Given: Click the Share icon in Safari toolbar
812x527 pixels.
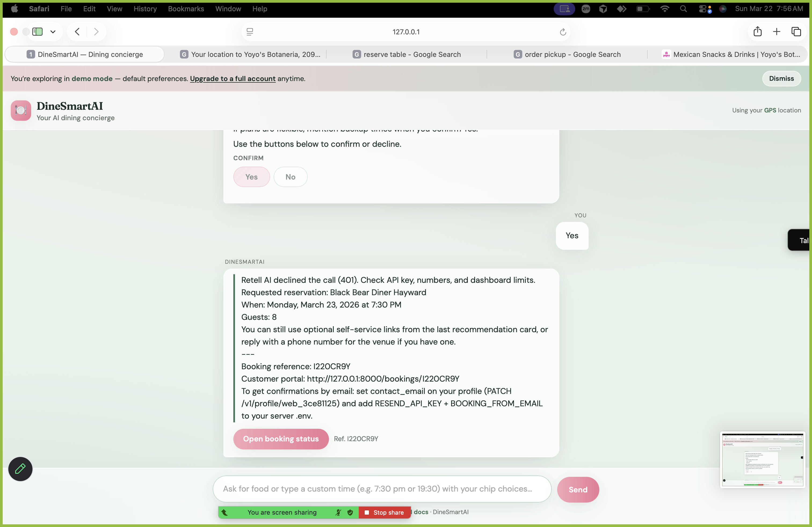Looking at the screenshot, I should pyautogui.click(x=757, y=32).
